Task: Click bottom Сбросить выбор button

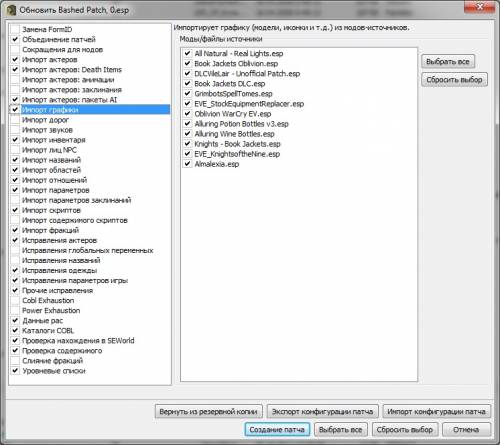Action: [405, 430]
